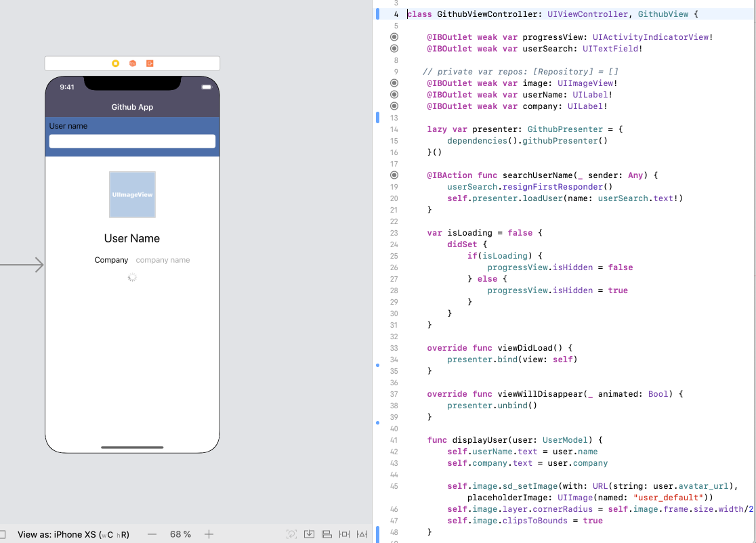Select the user name text field on canvas
The image size is (756, 543).
(x=132, y=142)
